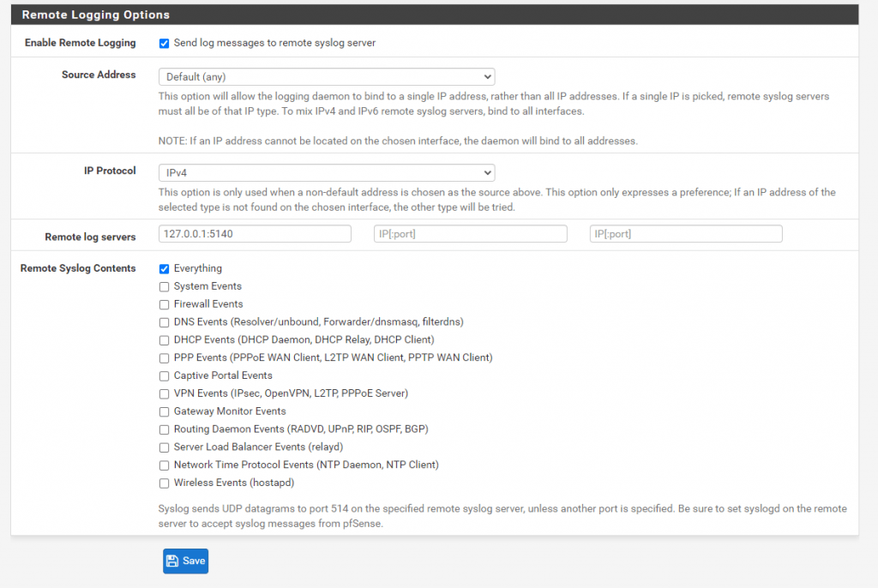The height and width of the screenshot is (588, 878).
Task: Click the floppy disk icon on Save
Action: pyautogui.click(x=172, y=561)
